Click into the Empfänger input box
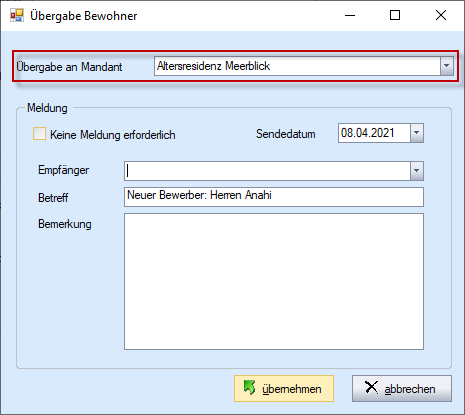Screen dimensions: 465x415 click(x=267, y=171)
